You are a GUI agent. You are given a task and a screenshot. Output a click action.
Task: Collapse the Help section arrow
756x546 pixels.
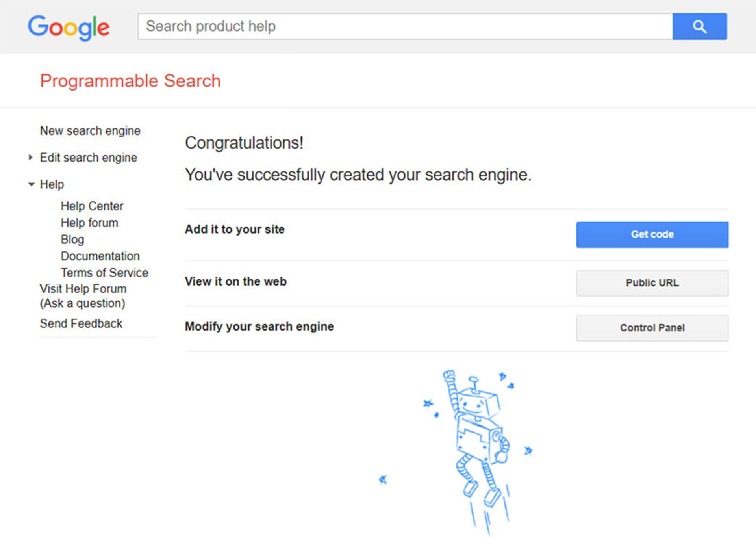coord(31,184)
